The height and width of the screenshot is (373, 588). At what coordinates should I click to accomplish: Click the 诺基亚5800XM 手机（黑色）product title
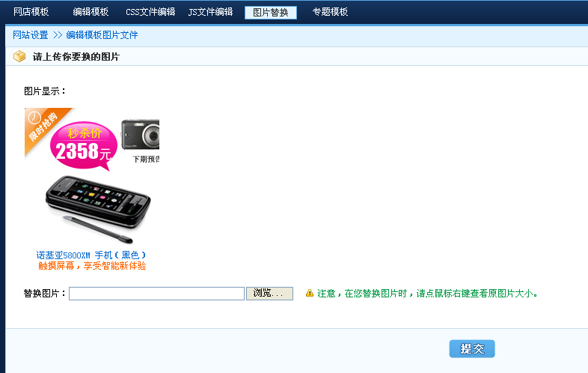pyautogui.click(x=91, y=255)
